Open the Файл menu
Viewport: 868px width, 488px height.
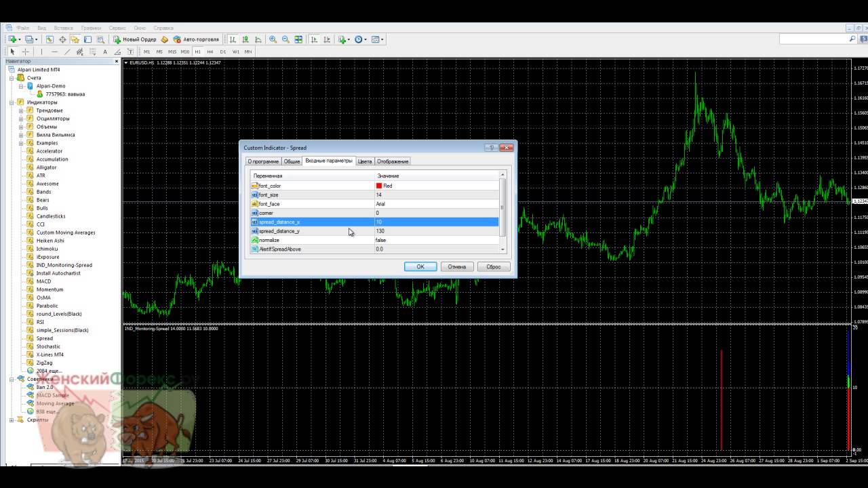tap(23, 28)
